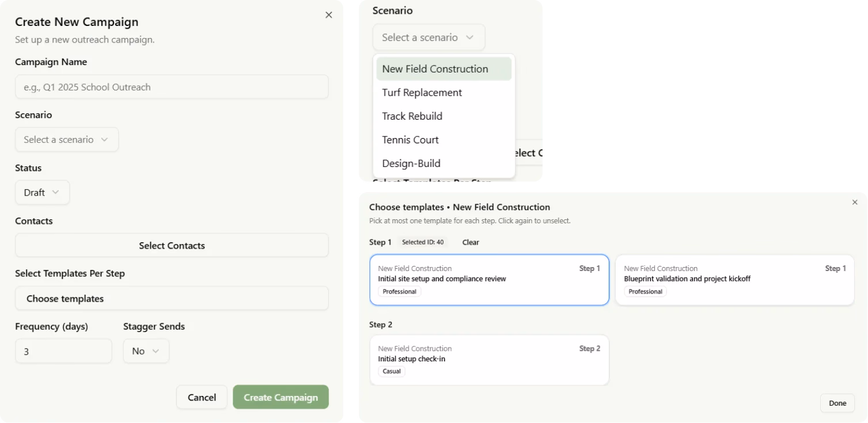This screenshot has width=868, height=423.
Task: Click the Campaign Name input field
Action: [x=172, y=87]
